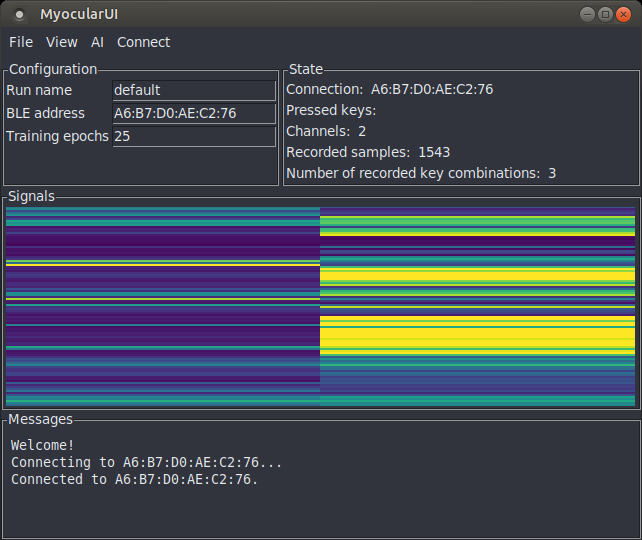Click the Run name input field
The height and width of the screenshot is (540, 642).
click(194, 90)
